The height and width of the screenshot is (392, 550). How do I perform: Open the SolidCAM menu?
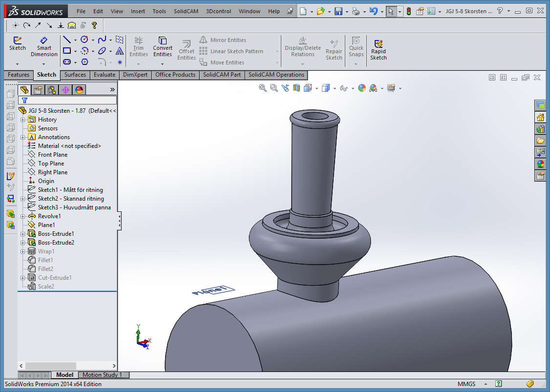coord(186,11)
